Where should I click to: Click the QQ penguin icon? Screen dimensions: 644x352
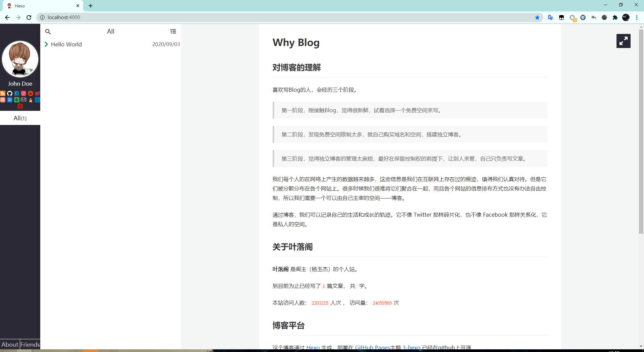tap(31, 100)
